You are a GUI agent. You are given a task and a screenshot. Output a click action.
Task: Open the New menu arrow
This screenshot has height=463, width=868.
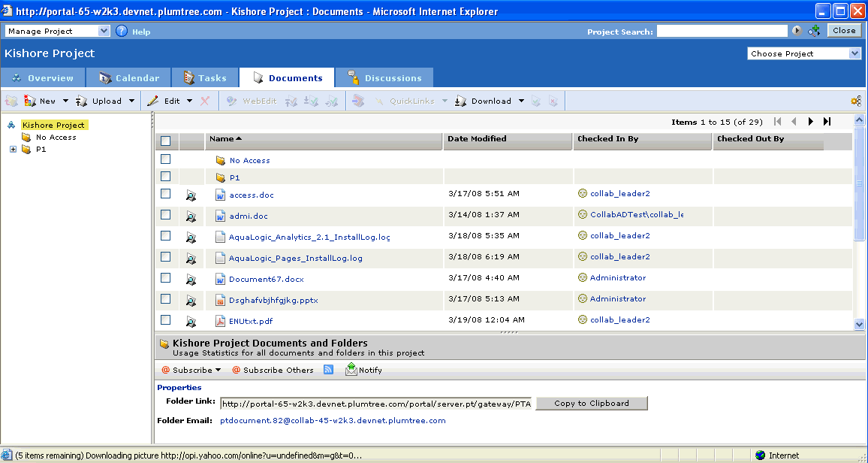[x=65, y=101]
